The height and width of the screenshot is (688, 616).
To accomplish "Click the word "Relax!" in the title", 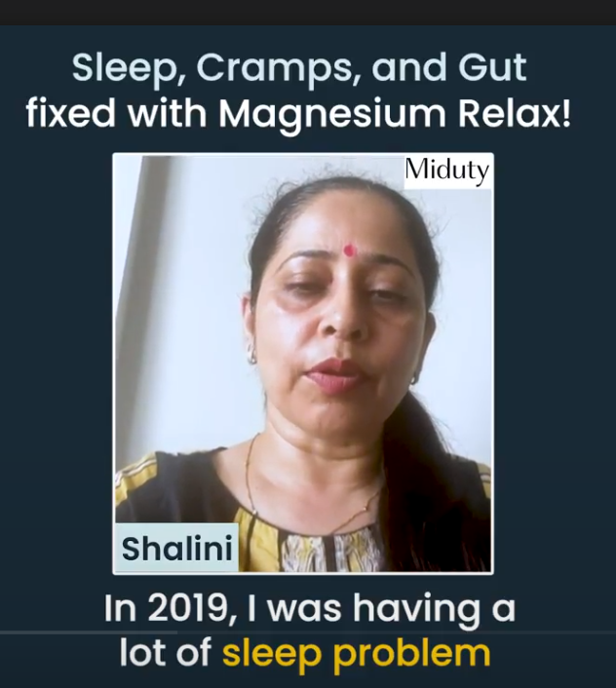I will 515,113.
